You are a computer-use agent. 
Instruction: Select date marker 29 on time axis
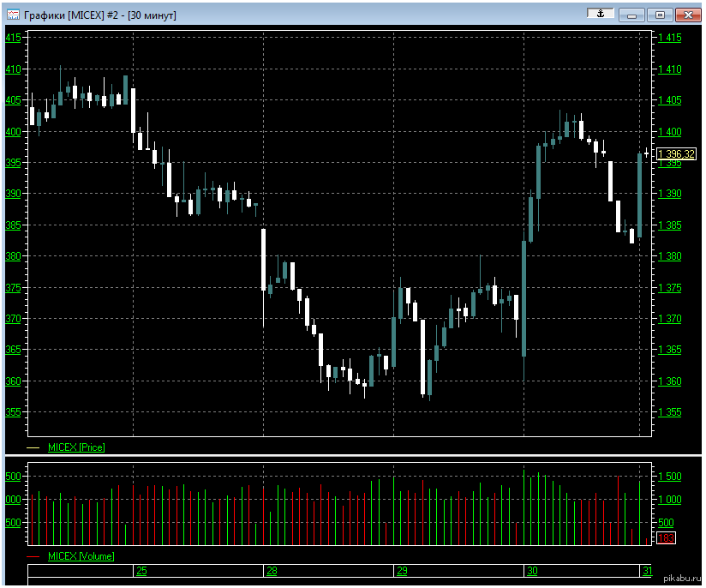click(402, 571)
